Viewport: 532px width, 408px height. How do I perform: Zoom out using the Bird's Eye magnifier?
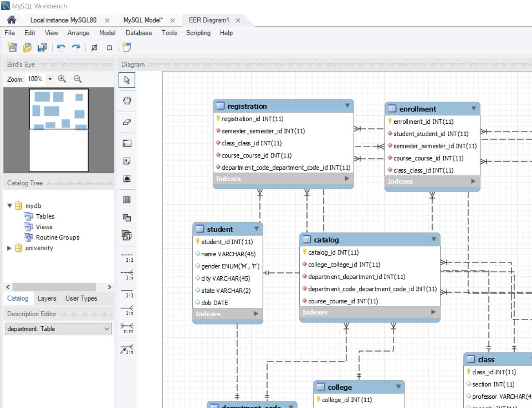pyautogui.click(x=78, y=79)
